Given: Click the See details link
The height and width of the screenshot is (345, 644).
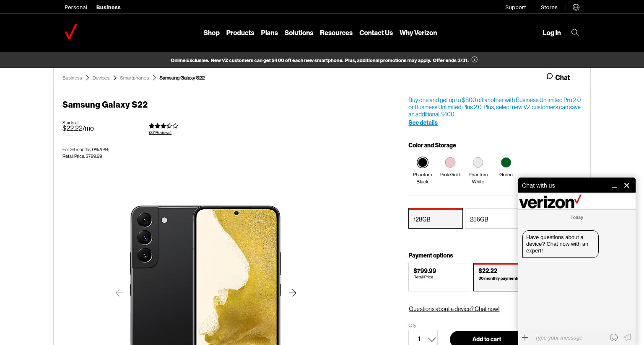Looking at the screenshot, I should 423,123.
